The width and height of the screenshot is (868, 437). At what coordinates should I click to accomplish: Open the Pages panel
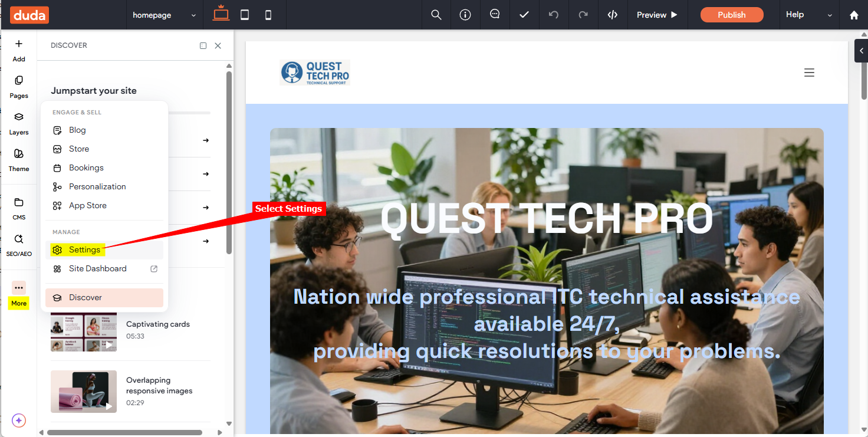click(19, 87)
